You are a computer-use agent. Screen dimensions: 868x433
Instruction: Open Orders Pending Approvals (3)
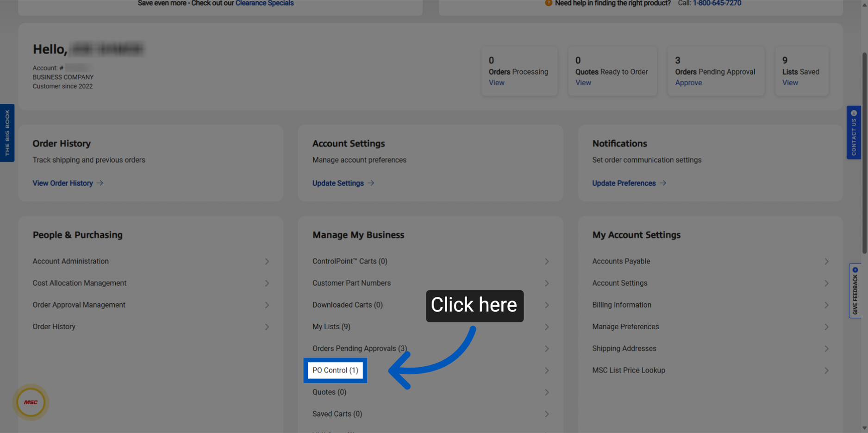[x=359, y=348]
